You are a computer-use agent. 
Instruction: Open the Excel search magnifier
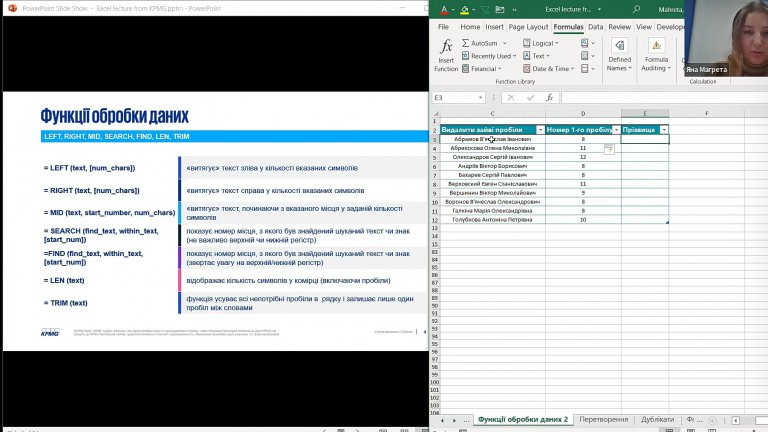tap(636, 9)
